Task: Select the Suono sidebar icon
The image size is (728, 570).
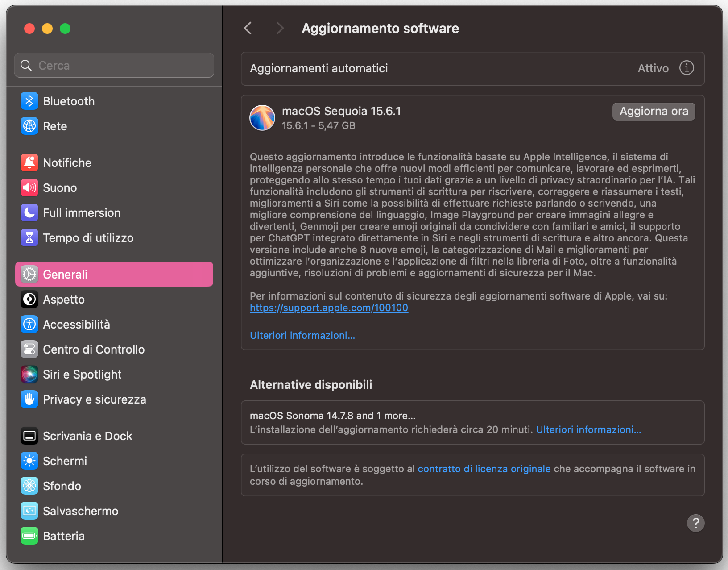Action: tap(29, 187)
